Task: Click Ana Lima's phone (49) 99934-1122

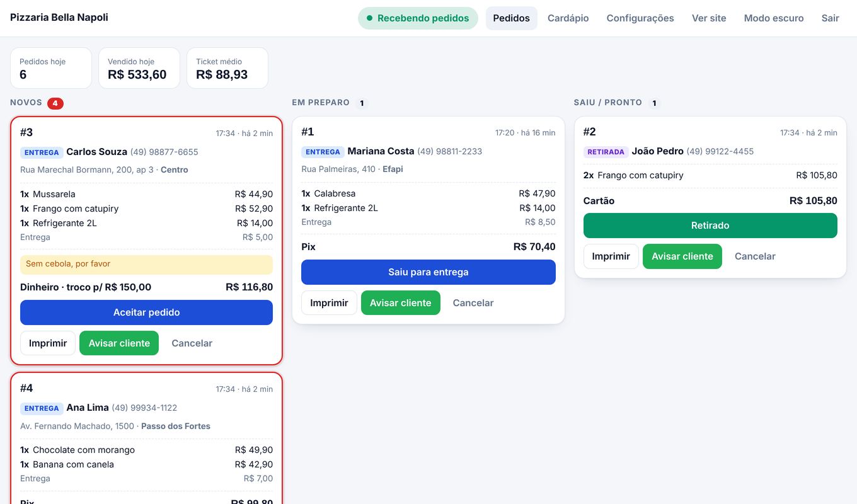Action: tap(145, 408)
